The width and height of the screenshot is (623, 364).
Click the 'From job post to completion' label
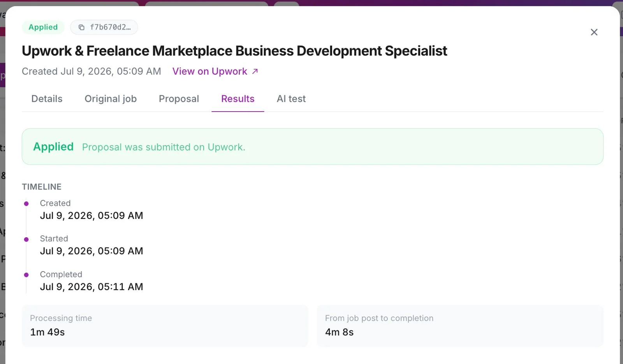pyautogui.click(x=379, y=318)
